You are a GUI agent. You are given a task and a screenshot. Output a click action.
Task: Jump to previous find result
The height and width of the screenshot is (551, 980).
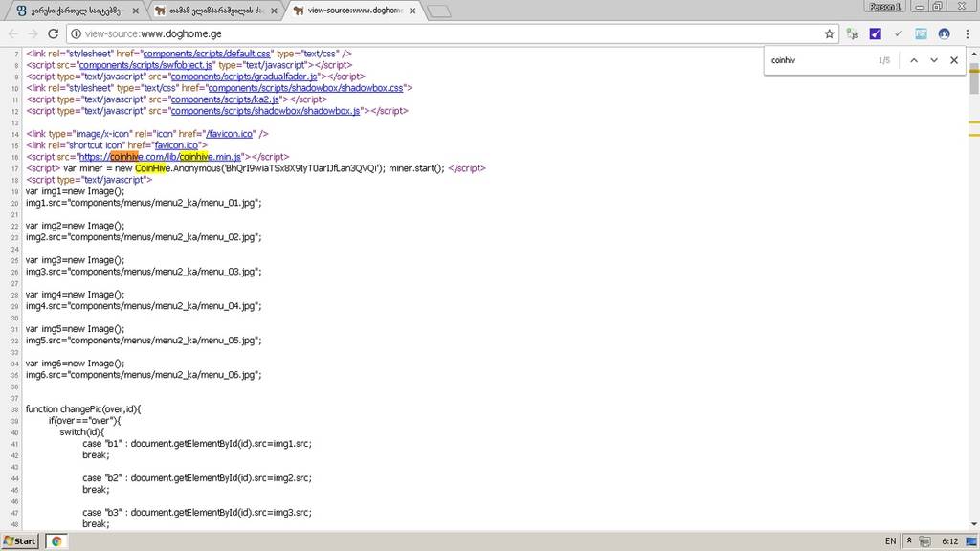914,60
